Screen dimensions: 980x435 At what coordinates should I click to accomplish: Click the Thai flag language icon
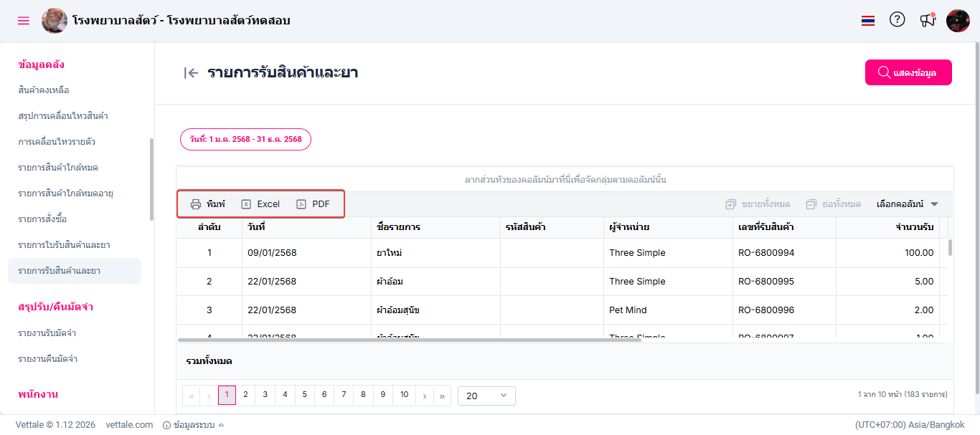point(868,21)
